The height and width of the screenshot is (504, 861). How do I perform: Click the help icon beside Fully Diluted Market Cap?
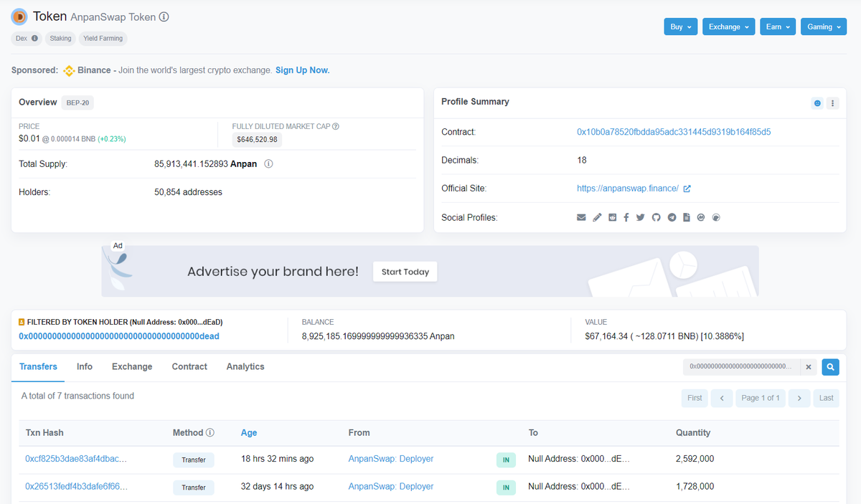[x=336, y=126]
